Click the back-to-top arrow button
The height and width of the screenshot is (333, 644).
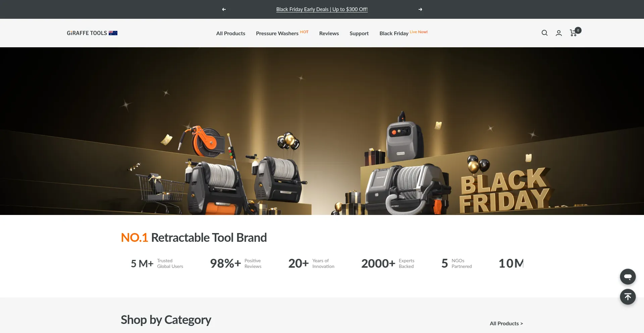pyautogui.click(x=628, y=297)
